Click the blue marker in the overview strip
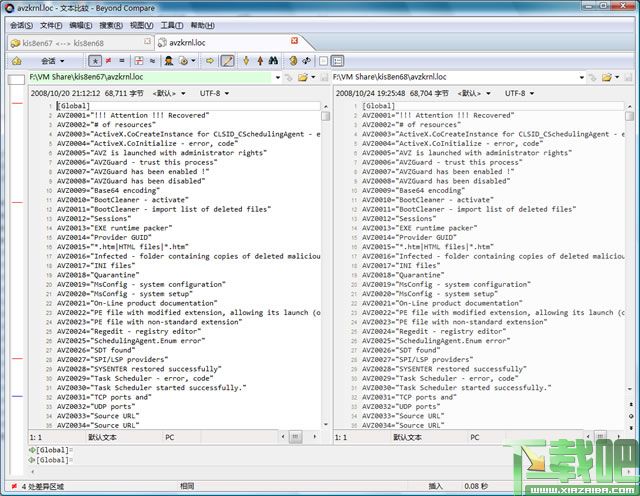 pos(17,396)
